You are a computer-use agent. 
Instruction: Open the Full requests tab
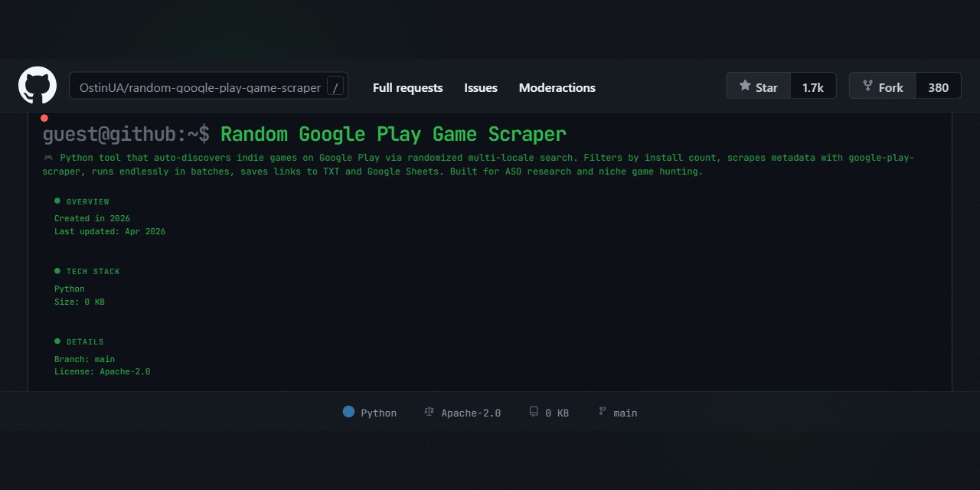point(407,87)
